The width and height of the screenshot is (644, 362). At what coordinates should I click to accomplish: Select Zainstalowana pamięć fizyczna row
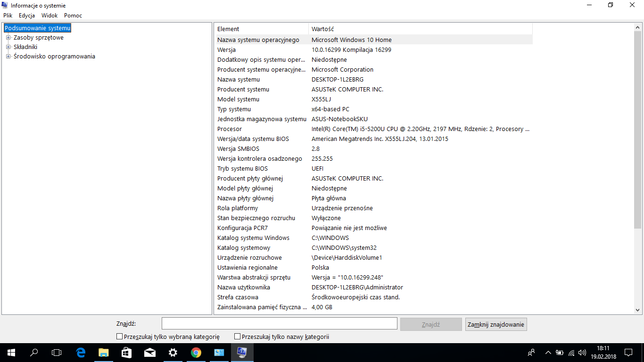click(374, 307)
